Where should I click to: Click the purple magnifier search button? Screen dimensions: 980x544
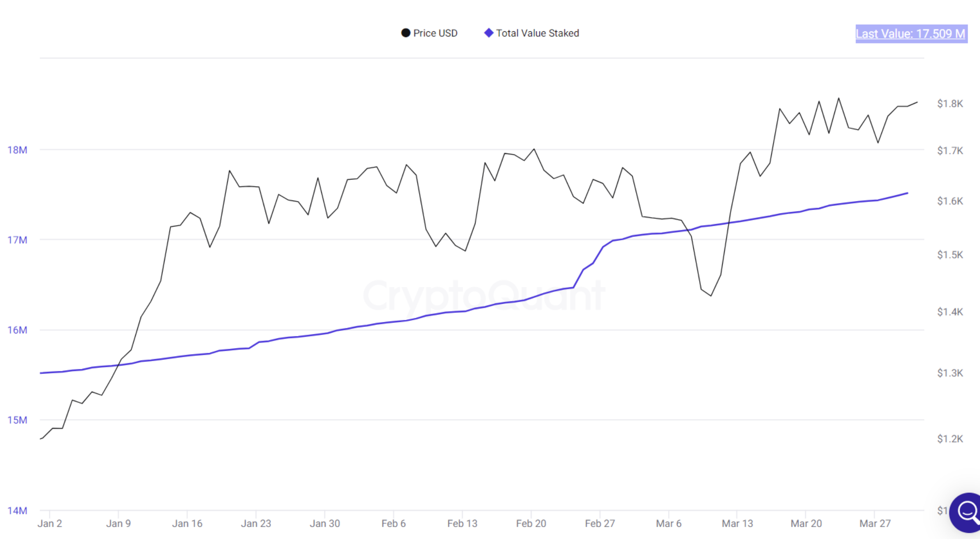coord(966,512)
